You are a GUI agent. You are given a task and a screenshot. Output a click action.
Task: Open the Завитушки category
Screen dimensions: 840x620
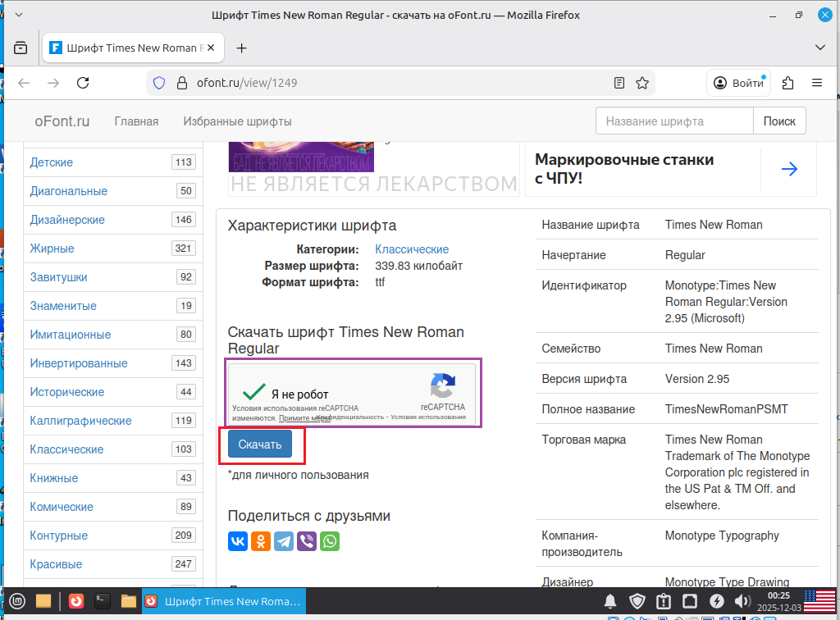pyautogui.click(x=58, y=277)
